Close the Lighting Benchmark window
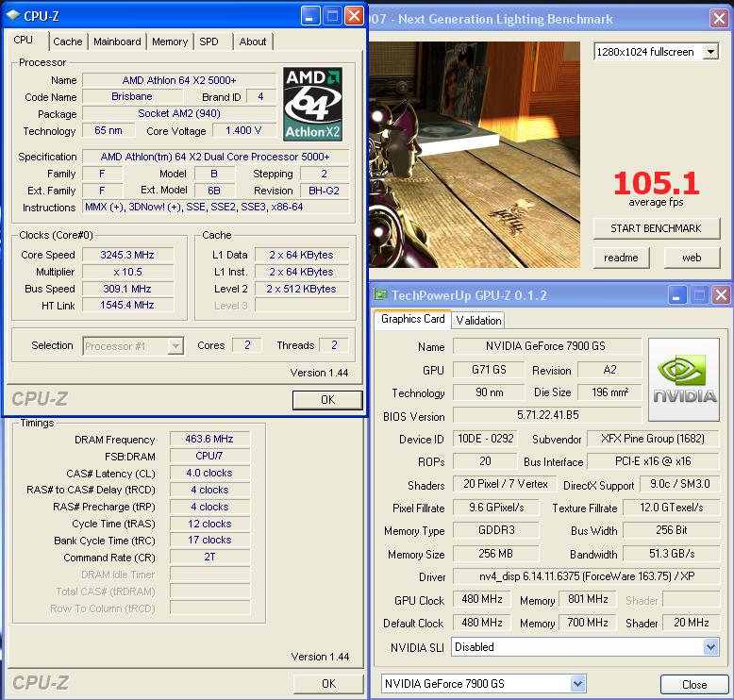 pyautogui.click(x=721, y=18)
